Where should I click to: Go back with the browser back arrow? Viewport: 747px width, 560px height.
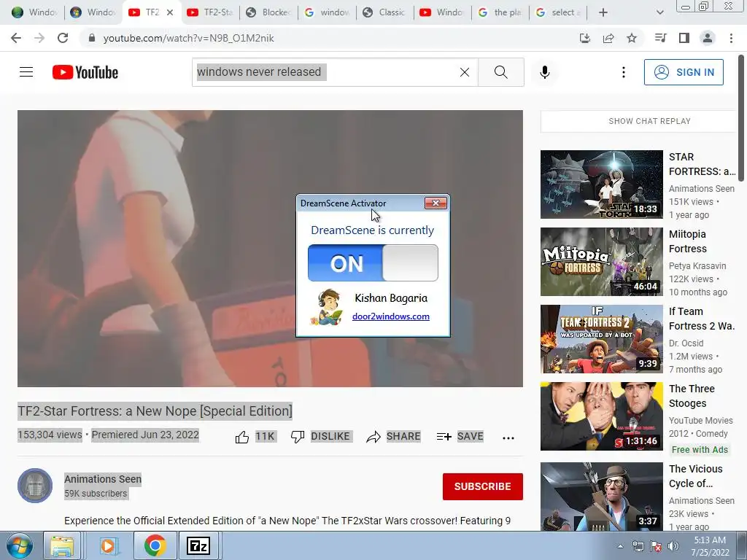tap(16, 38)
